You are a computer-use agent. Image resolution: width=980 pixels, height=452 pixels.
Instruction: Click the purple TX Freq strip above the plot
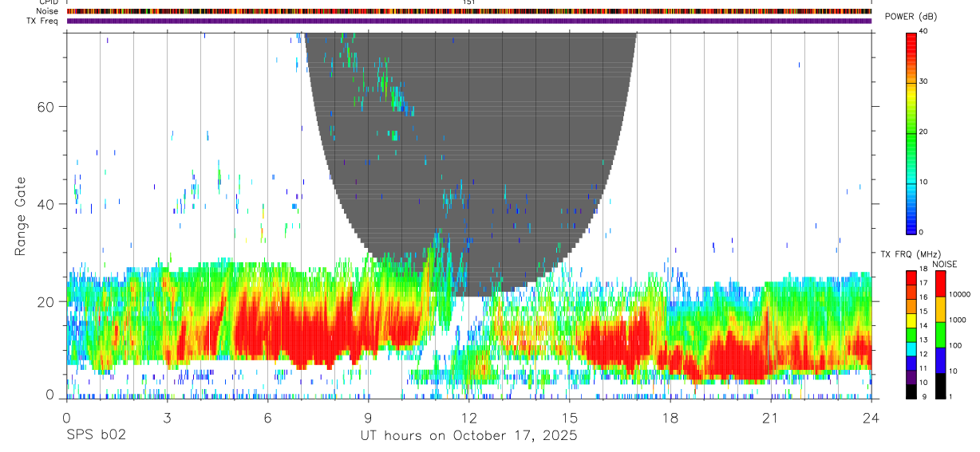click(469, 21)
